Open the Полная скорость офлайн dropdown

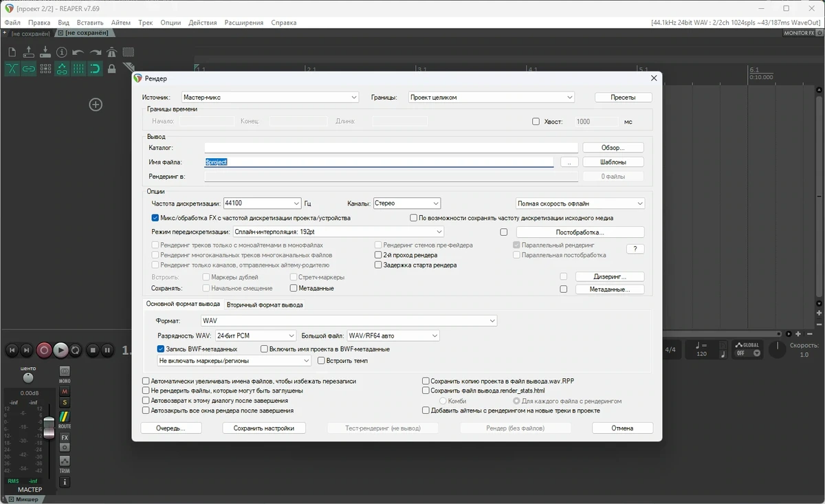coord(580,204)
